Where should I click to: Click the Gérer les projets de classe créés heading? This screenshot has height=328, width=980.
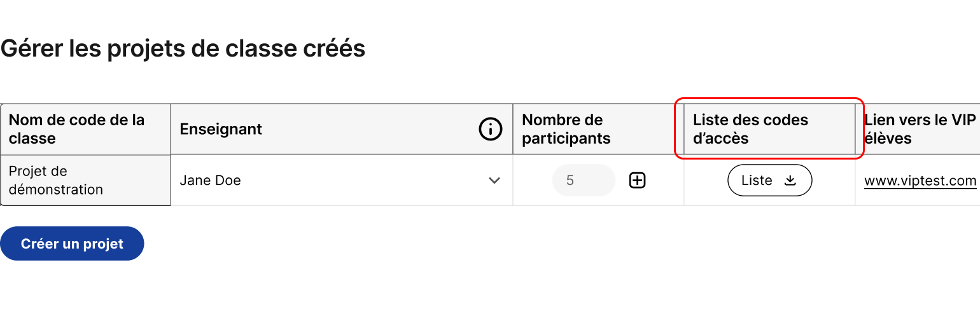(x=183, y=49)
